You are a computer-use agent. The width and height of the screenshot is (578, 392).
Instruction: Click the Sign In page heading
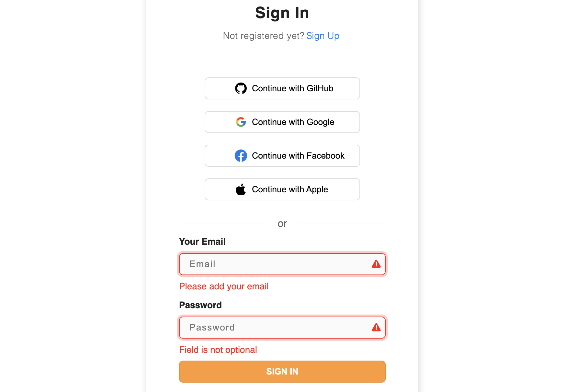pyautogui.click(x=282, y=13)
